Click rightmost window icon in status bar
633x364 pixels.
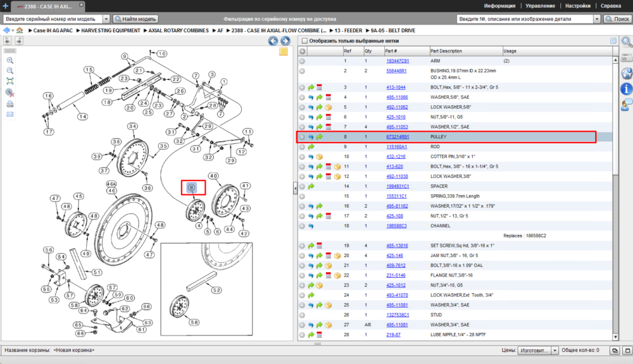627,350
